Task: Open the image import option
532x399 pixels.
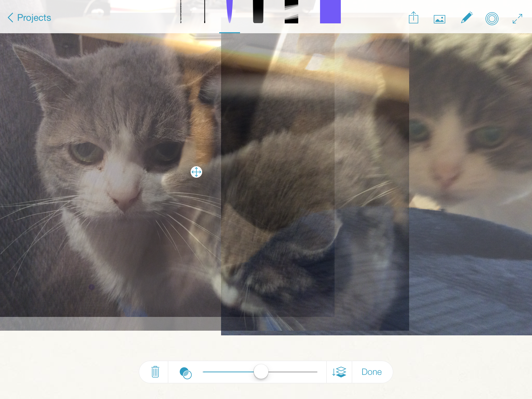Action: tap(440, 19)
